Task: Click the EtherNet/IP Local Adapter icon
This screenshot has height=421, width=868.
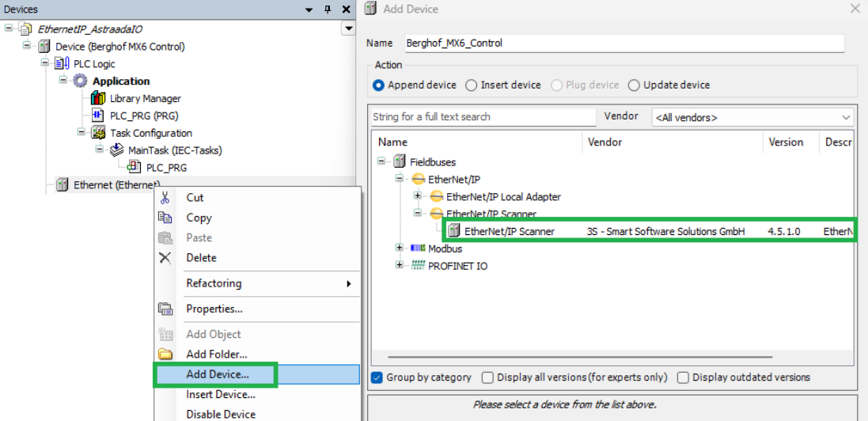Action: [x=437, y=196]
